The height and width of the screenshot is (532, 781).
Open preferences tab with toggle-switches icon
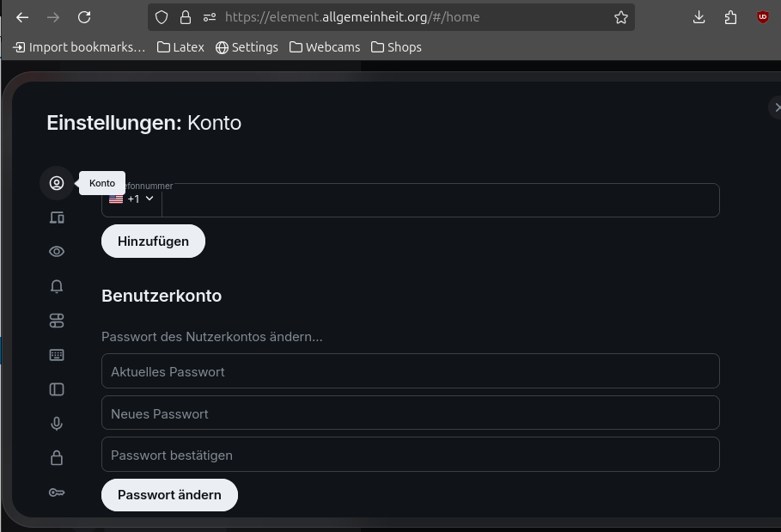coord(57,321)
